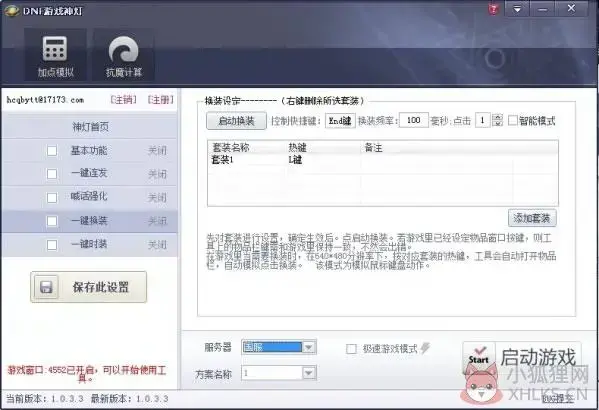Click the [注册] register link

coord(161,100)
